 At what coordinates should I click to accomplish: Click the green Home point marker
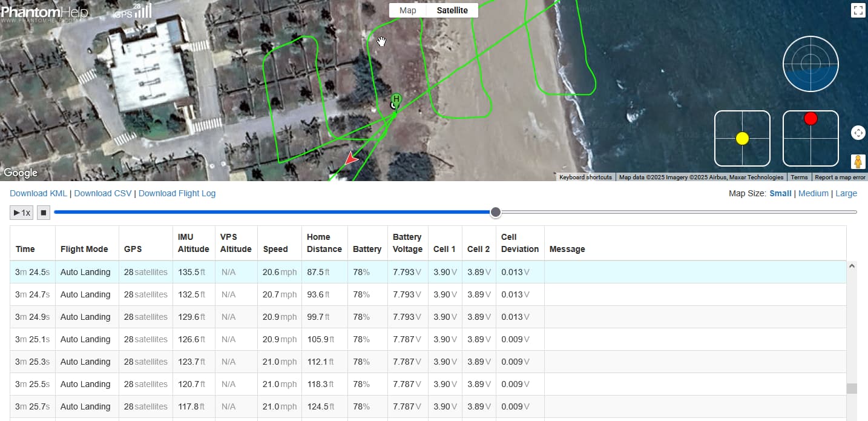396,99
